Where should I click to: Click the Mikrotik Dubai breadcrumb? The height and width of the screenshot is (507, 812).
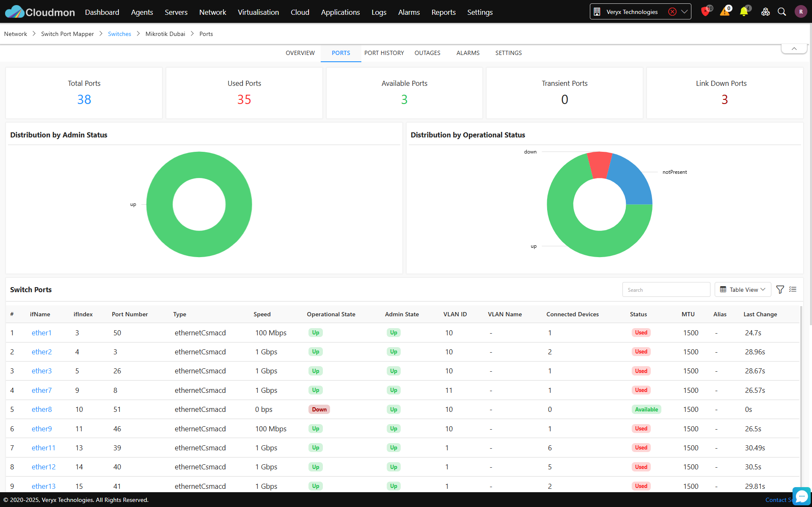click(165, 34)
